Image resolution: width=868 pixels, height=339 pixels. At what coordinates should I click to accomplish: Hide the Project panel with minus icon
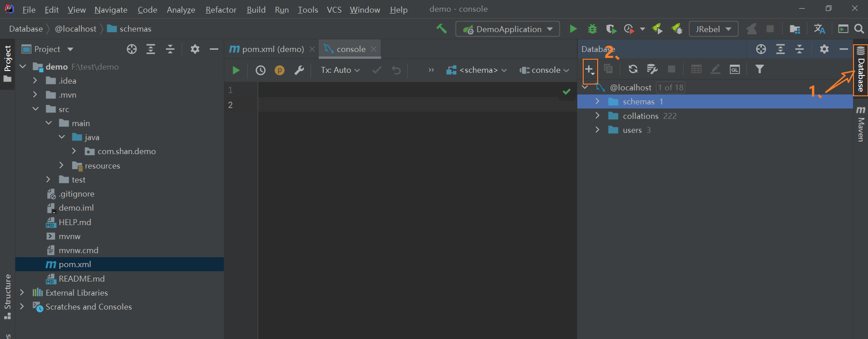(214, 49)
